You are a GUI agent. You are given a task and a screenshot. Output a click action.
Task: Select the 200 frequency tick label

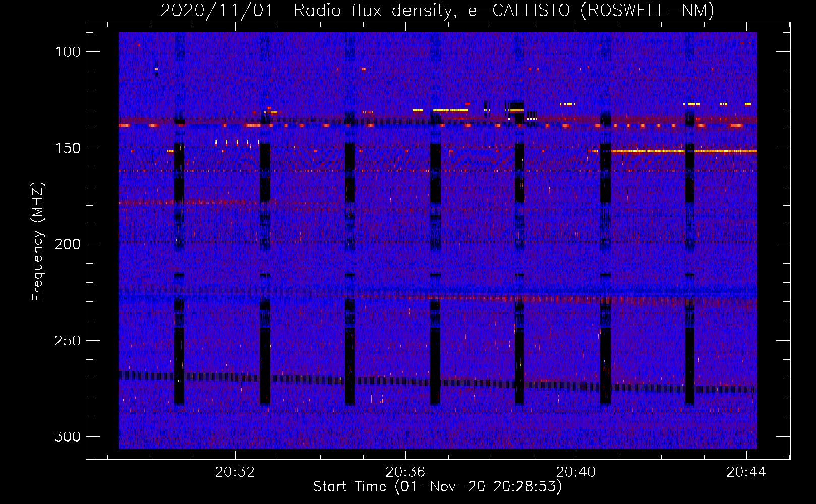tap(68, 244)
